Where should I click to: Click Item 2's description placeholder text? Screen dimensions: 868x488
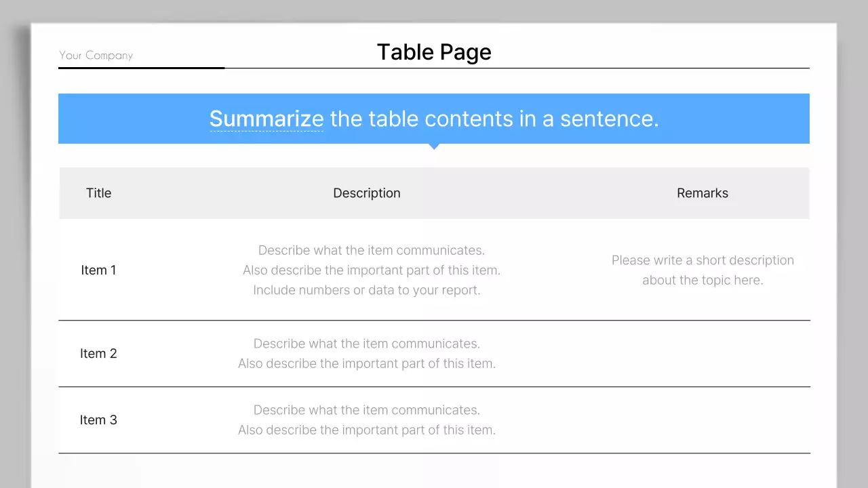coord(366,353)
